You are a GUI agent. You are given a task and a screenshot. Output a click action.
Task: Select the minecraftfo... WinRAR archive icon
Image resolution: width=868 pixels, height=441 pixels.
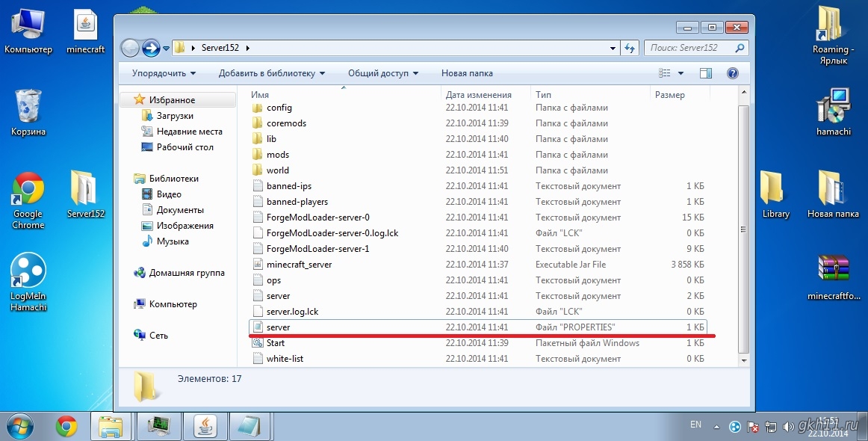[x=834, y=277]
